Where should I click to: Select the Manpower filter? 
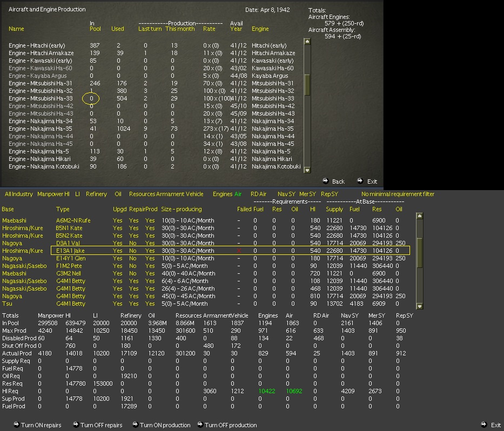pos(50,194)
